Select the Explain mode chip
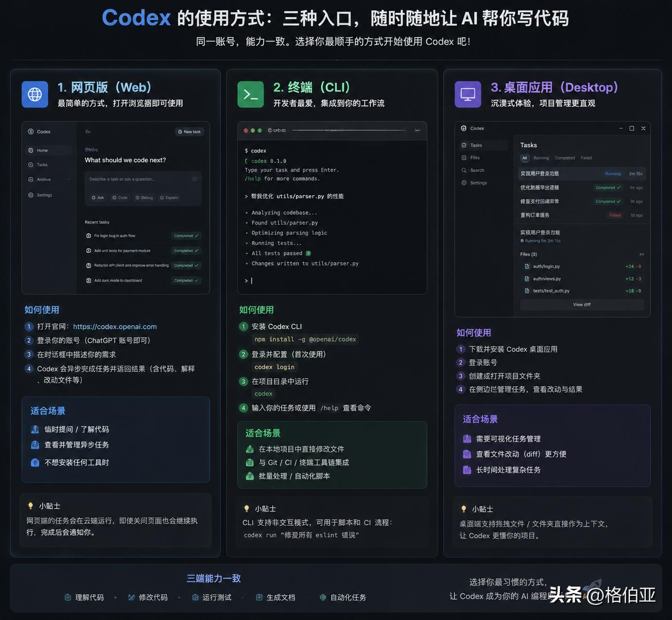672x620 pixels. click(x=169, y=198)
